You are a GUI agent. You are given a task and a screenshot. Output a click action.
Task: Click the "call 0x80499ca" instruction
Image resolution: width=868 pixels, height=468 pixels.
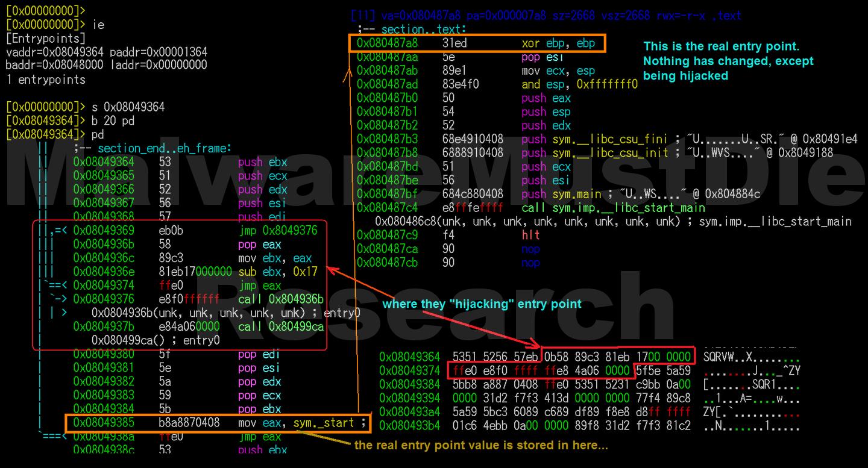tap(281, 327)
